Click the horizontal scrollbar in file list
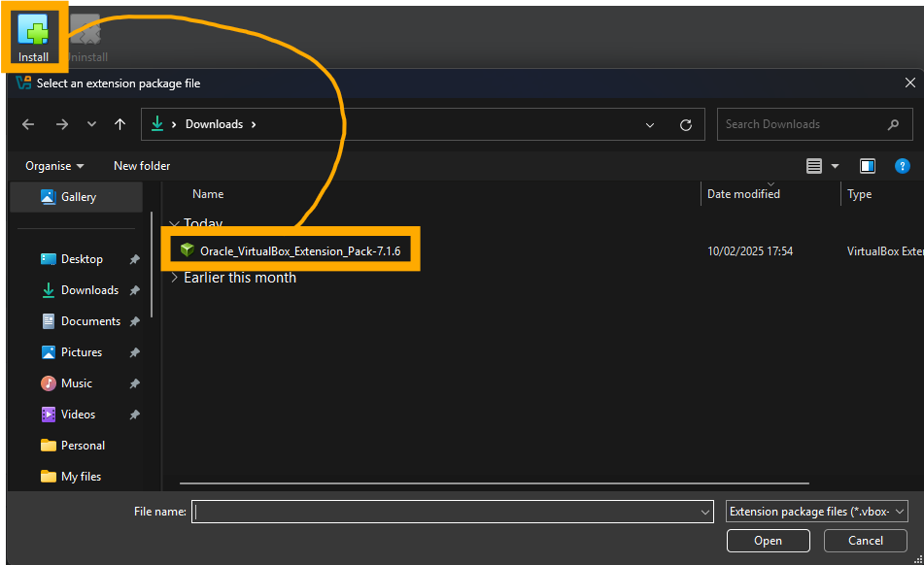 coord(486,482)
